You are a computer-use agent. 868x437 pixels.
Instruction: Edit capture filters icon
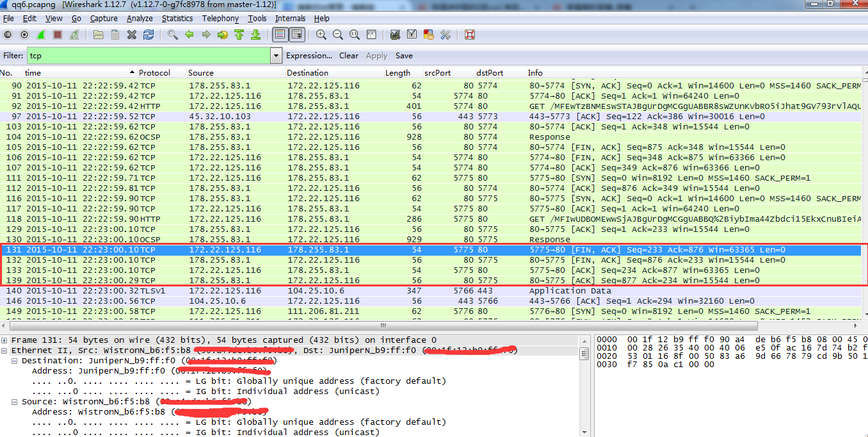(x=395, y=35)
